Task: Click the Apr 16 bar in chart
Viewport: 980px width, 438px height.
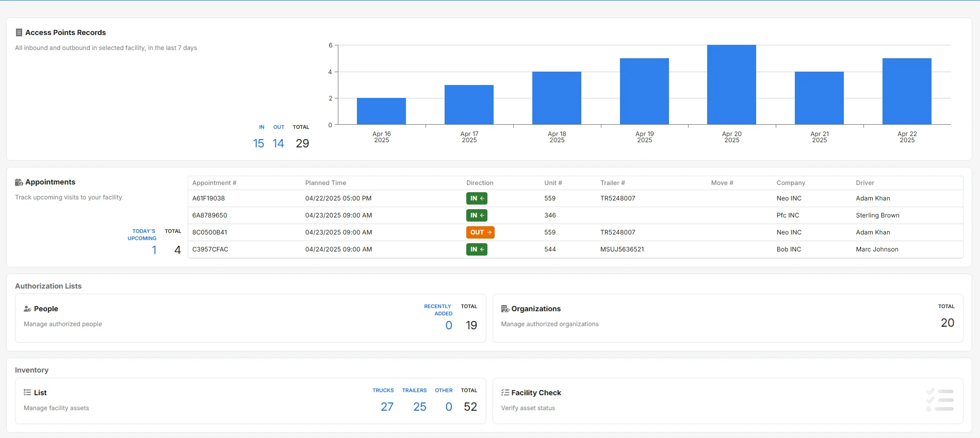Action: [381, 111]
